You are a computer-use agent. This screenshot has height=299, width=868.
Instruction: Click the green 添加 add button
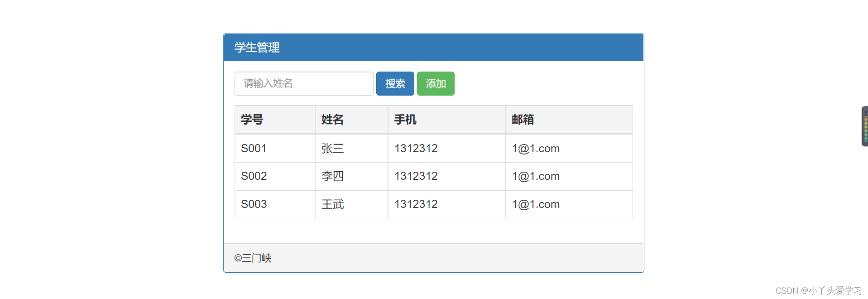point(436,83)
